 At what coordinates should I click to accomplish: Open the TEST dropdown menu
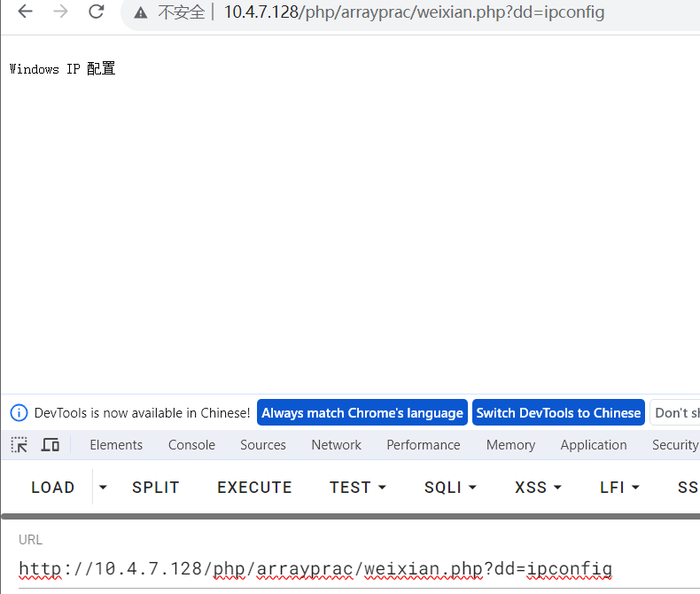tap(358, 488)
